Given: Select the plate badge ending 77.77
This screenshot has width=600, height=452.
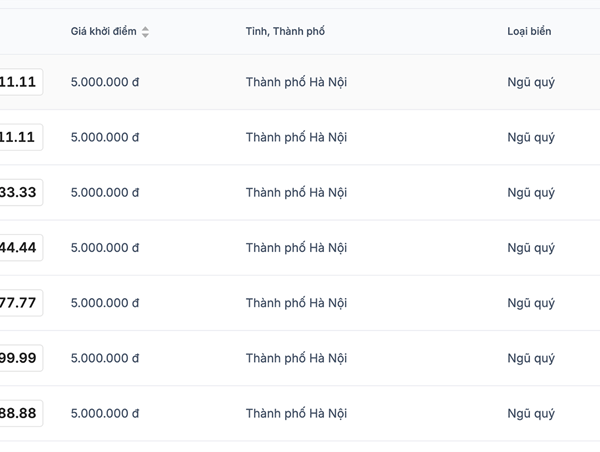Looking at the screenshot, I should (x=20, y=303).
